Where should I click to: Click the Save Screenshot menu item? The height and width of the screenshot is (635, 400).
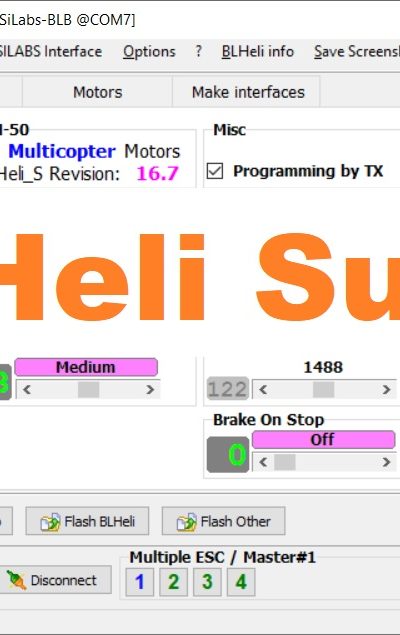coord(357,51)
